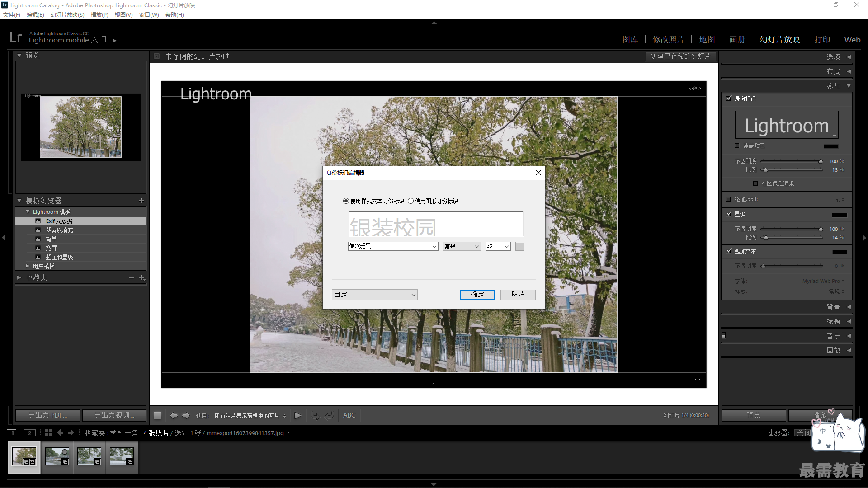Collapse the 模板浏览器 panel
Viewport: 868px width, 488px height.
tap(19, 201)
